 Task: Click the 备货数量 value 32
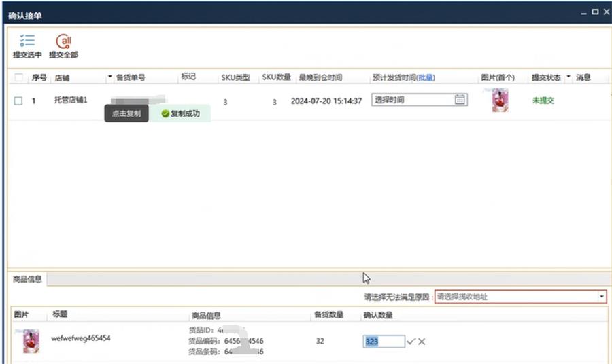pyautogui.click(x=320, y=341)
